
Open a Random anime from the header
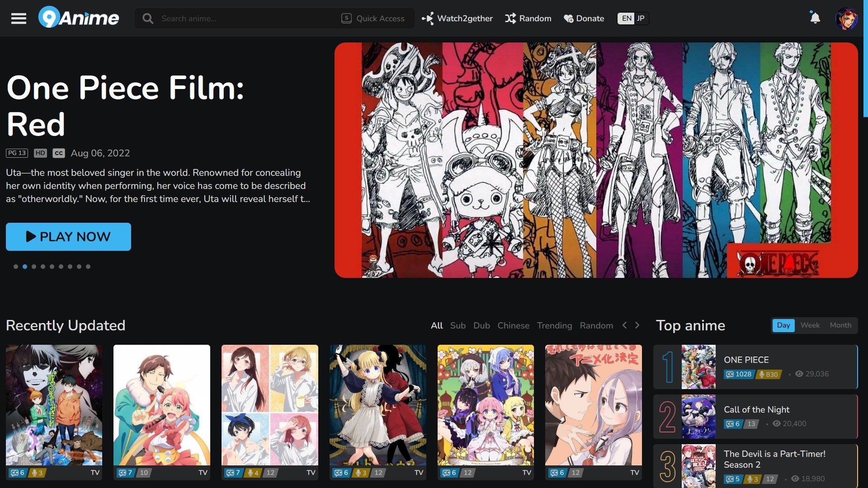pos(528,19)
